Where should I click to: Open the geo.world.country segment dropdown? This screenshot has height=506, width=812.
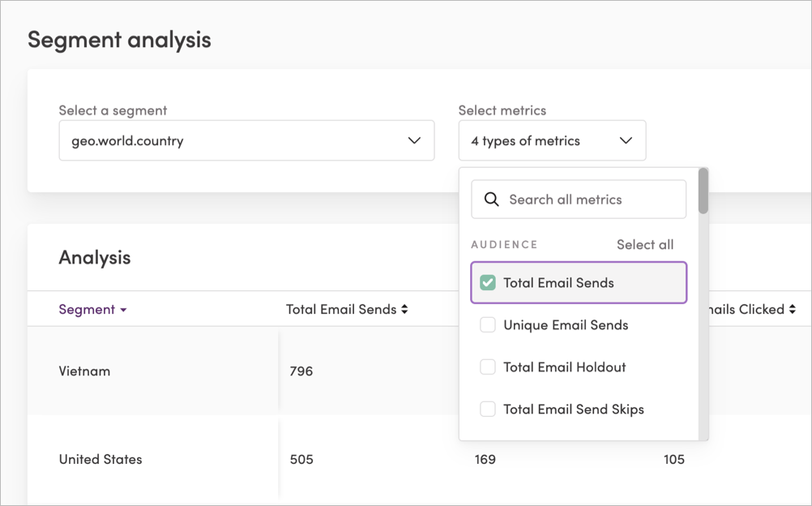[246, 140]
